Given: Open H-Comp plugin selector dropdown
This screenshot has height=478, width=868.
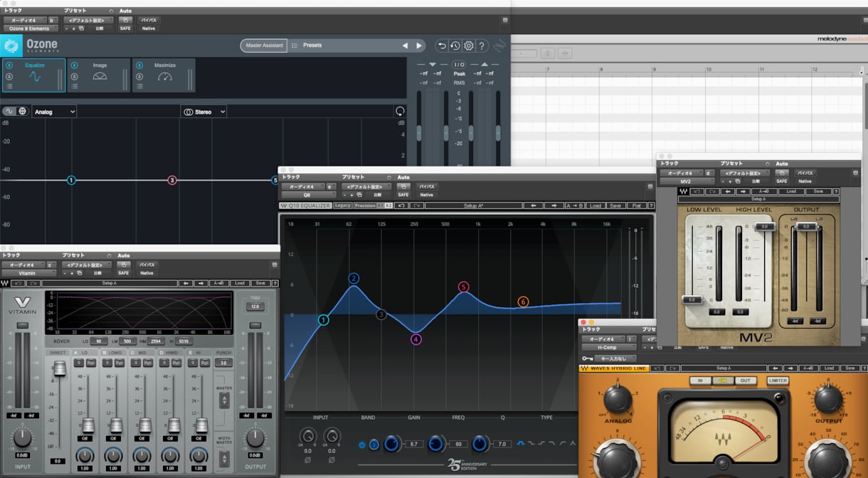Looking at the screenshot, I should (609, 347).
